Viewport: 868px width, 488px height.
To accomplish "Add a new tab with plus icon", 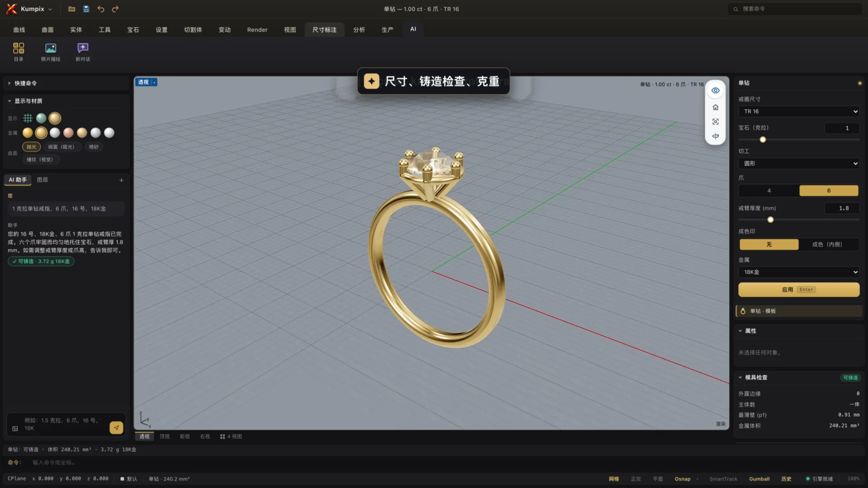I will click(121, 180).
